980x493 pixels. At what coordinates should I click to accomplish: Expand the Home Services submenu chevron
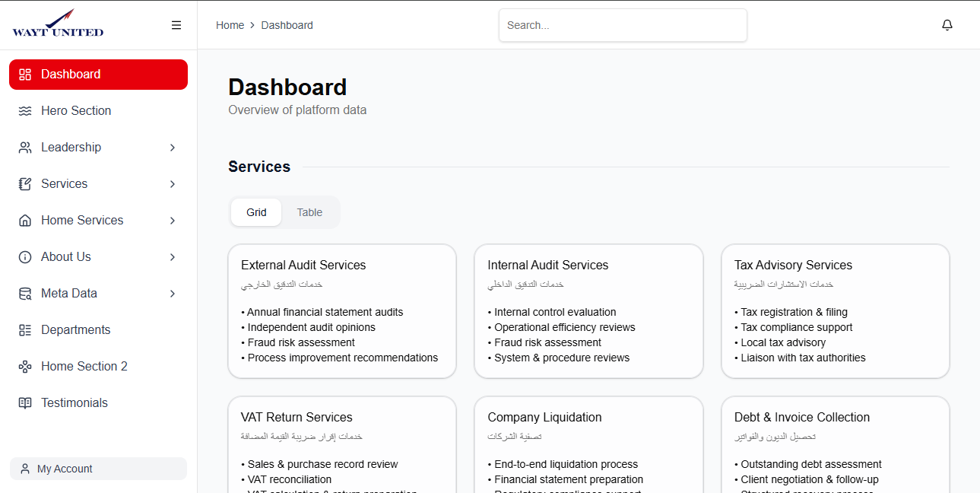coord(173,221)
